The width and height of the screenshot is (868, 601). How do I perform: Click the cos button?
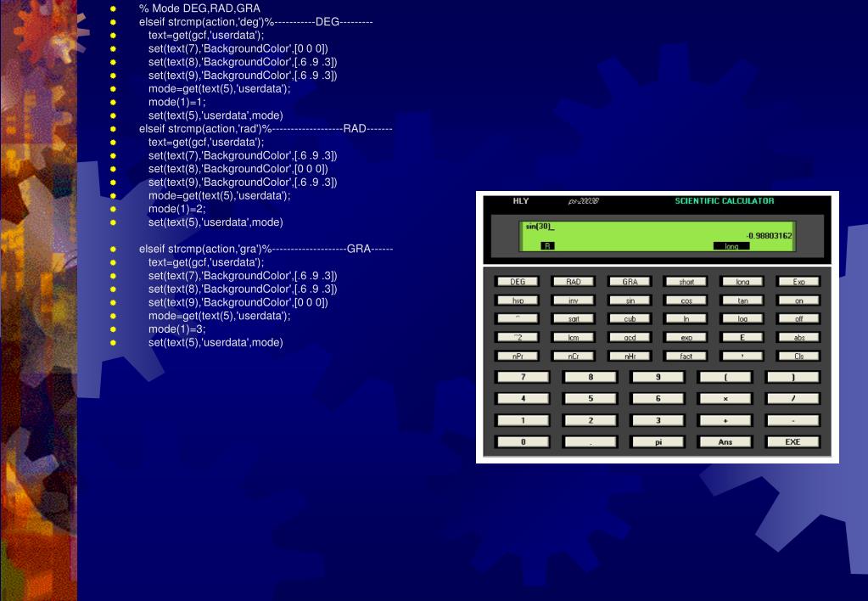pos(686,300)
